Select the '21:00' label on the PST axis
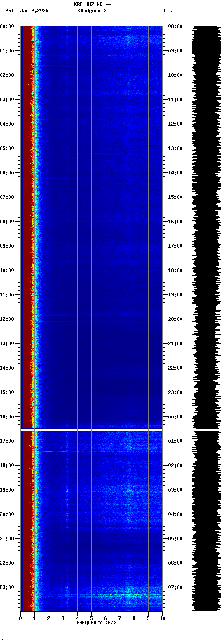The width and height of the screenshot is (224, 644). click(7, 539)
